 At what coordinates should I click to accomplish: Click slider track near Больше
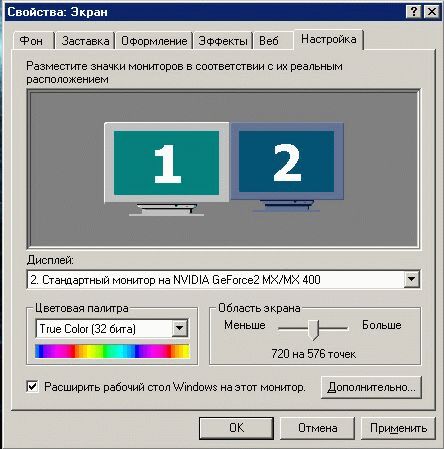point(333,328)
